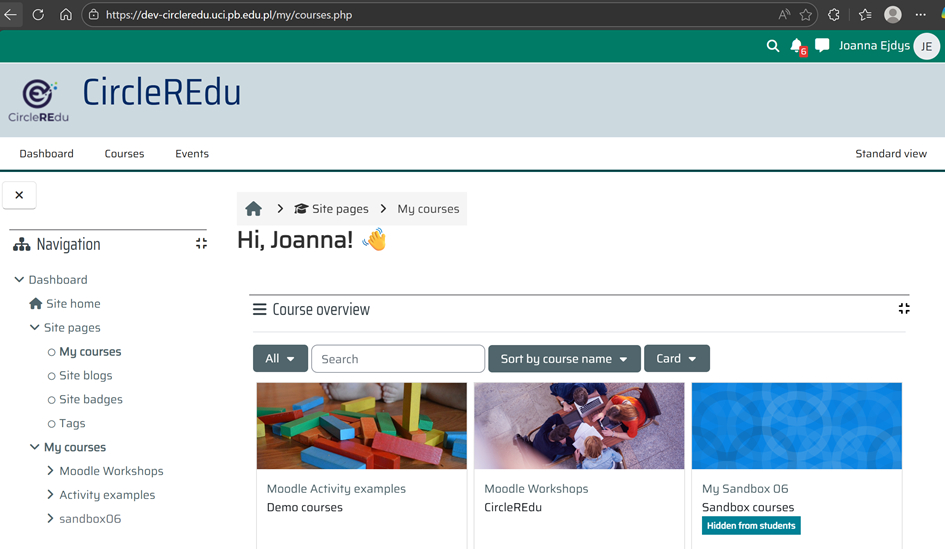Open the messaging chat bubble icon

tap(822, 46)
